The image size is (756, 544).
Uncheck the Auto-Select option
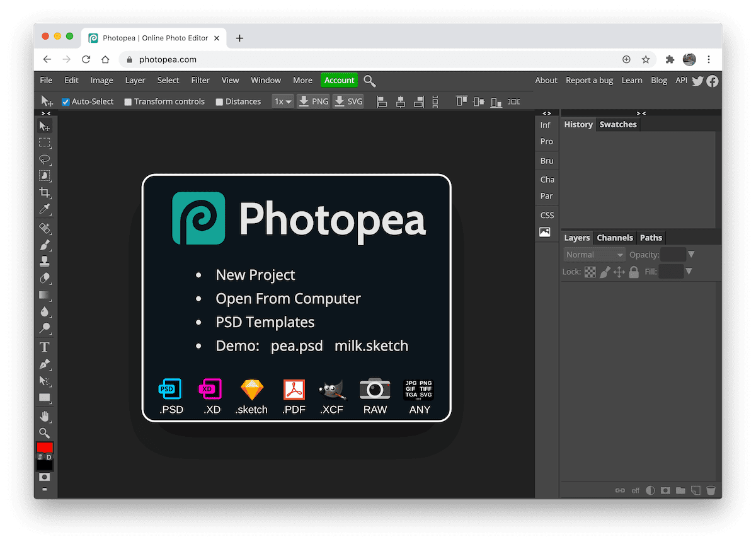(65, 101)
